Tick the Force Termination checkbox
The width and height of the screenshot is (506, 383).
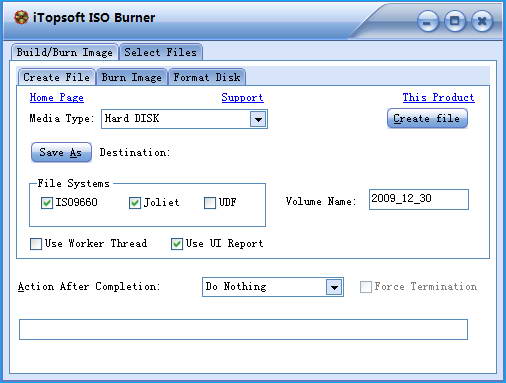366,287
